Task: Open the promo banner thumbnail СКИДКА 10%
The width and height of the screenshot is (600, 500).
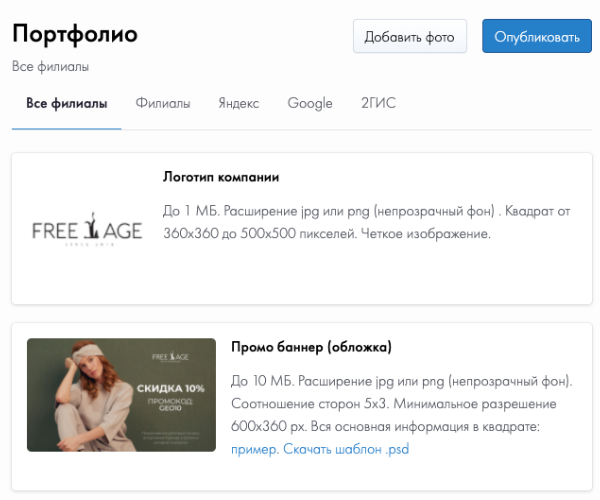Action: 121,395
